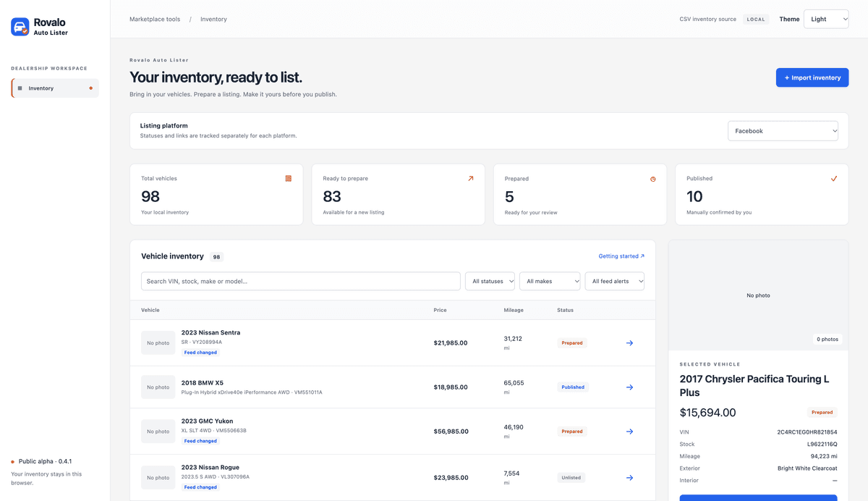The image size is (868, 501).
Task: Click the 2018 BMW X5 photo placeholder
Action: [158, 387]
